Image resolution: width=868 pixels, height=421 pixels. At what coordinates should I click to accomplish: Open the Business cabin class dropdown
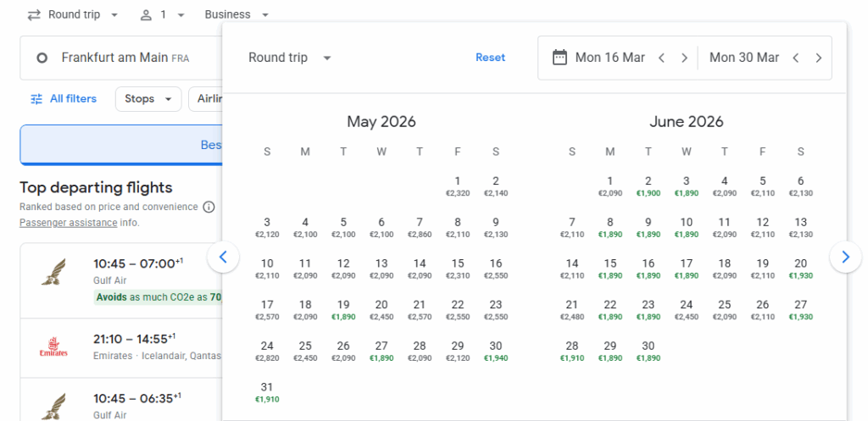[x=236, y=15]
